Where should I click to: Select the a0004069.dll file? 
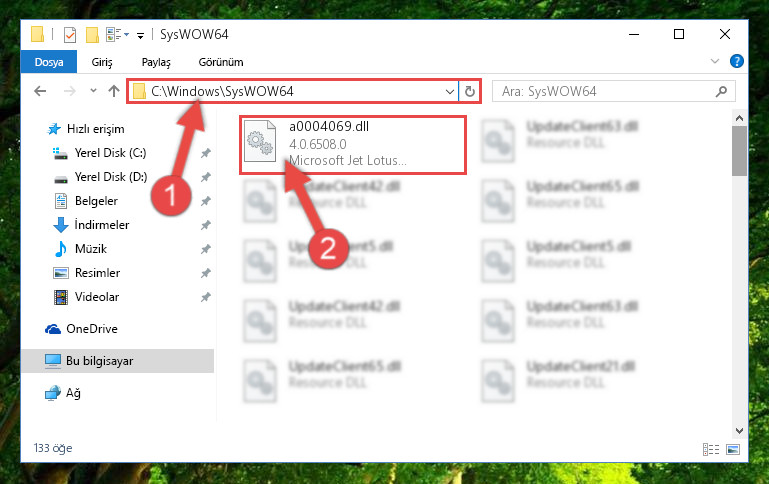click(x=353, y=145)
